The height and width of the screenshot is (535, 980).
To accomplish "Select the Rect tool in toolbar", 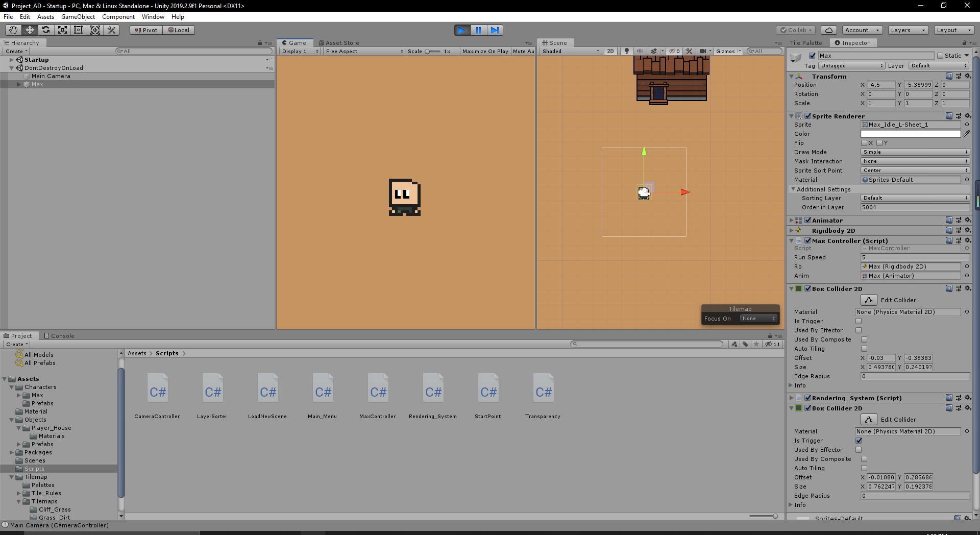I will coord(79,30).
